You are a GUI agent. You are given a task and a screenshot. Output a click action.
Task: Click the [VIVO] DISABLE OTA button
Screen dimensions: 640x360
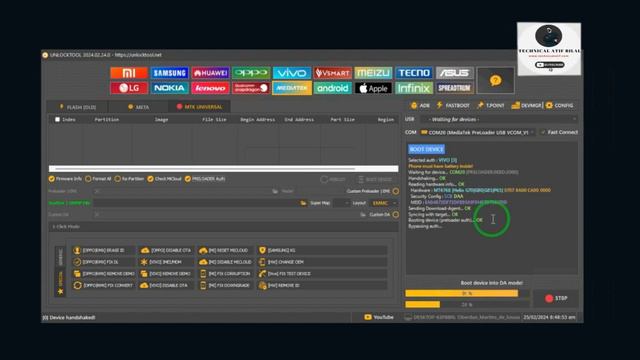[166, 285]
